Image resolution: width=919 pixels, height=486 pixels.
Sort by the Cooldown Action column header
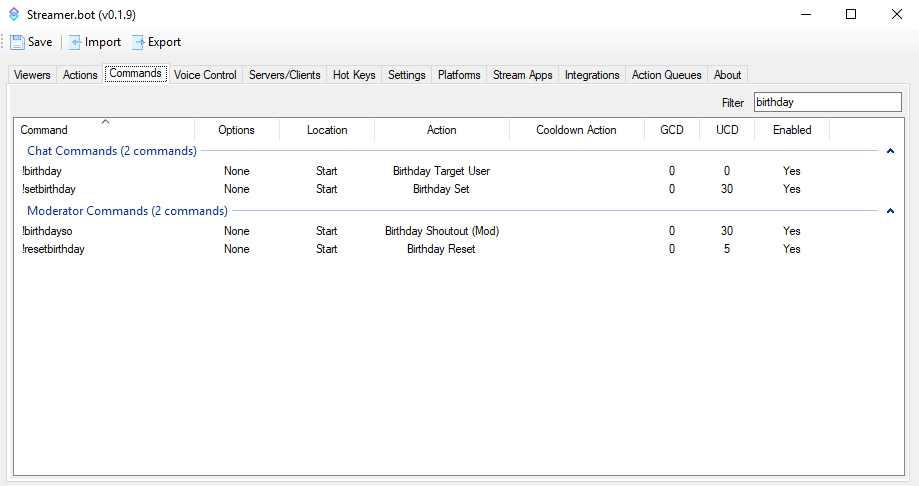(576, 130)
